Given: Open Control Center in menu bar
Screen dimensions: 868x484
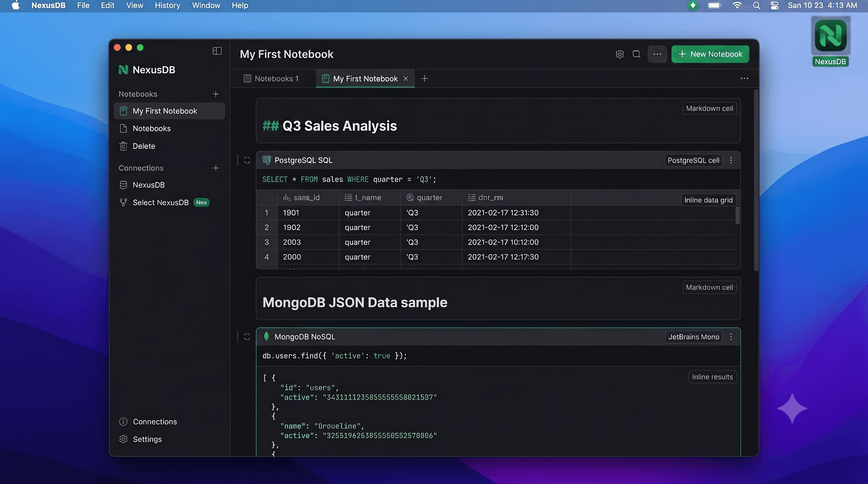Looking at the screenshot, I should tap(774, 5).
